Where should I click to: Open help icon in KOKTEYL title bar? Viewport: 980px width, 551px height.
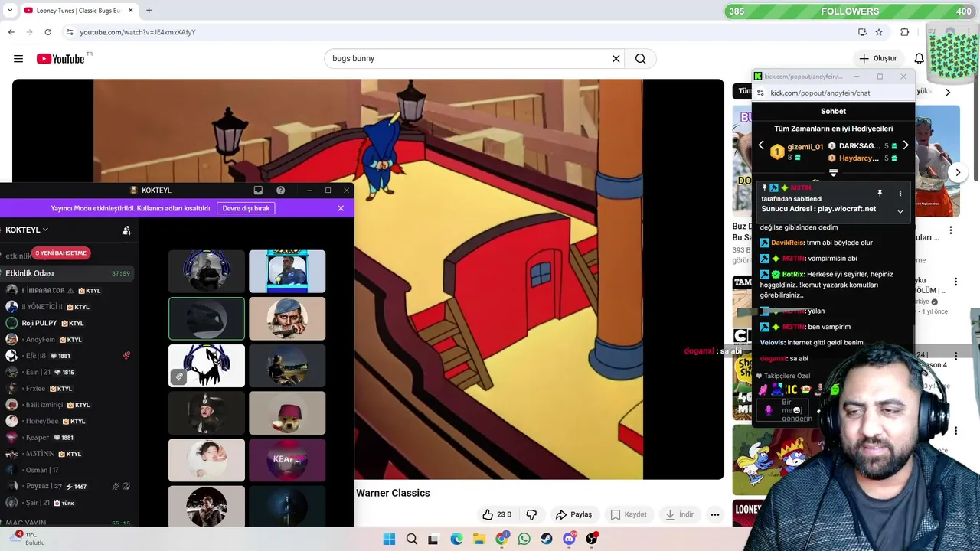[x=280, y=190]
